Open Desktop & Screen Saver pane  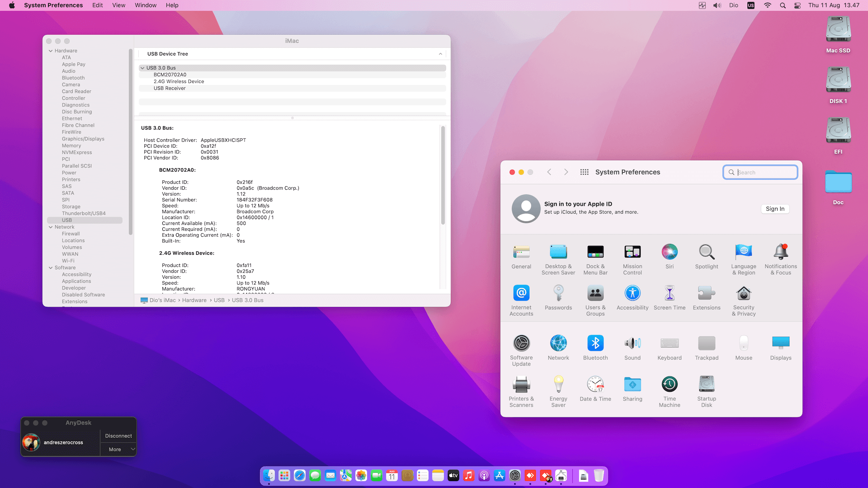tap(558, 259)
